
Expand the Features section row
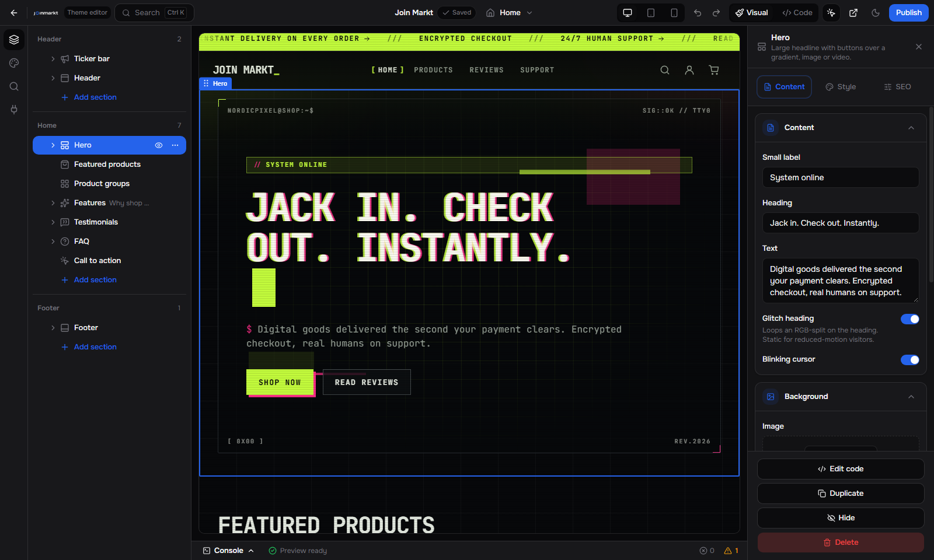pyautogui.click(x=53, y=203)
